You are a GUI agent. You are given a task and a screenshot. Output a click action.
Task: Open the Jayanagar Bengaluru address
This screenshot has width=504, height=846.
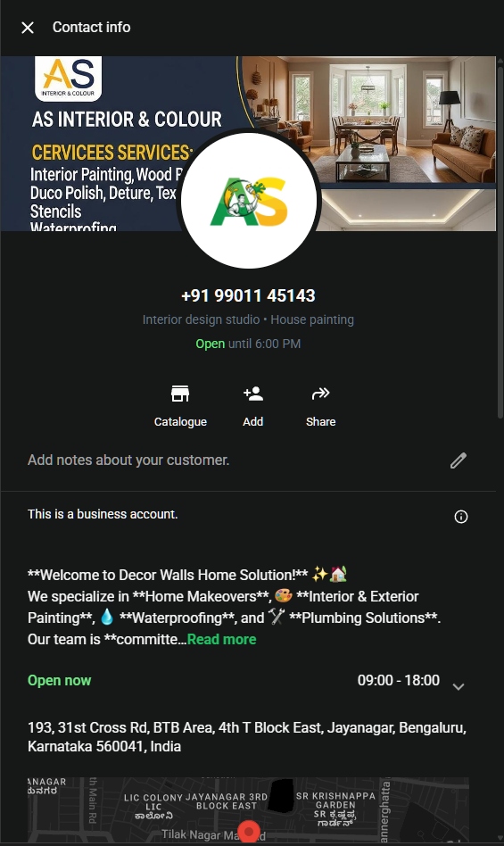pos(247,737)
